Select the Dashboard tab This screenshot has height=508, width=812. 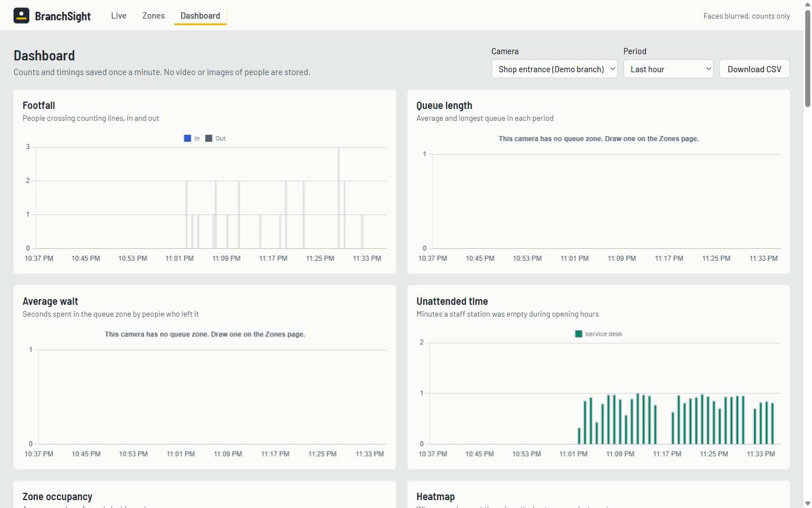click(x=200, y=16)
